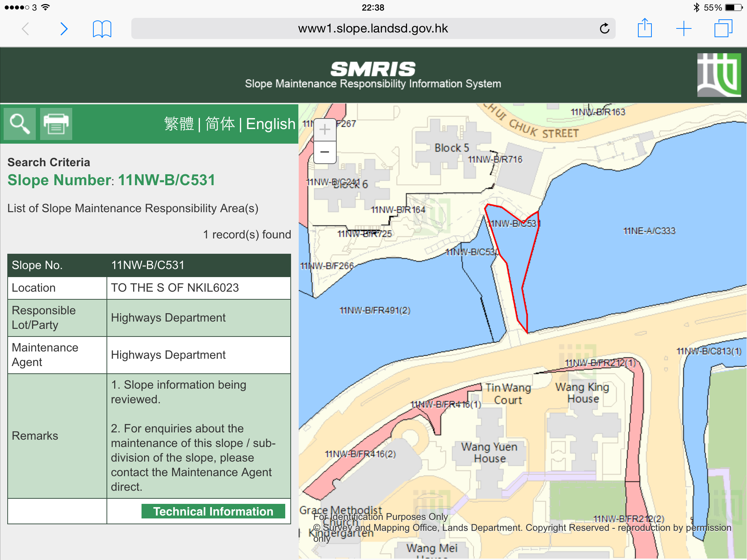Open Technical Information for the slope

tap(213, 511)
